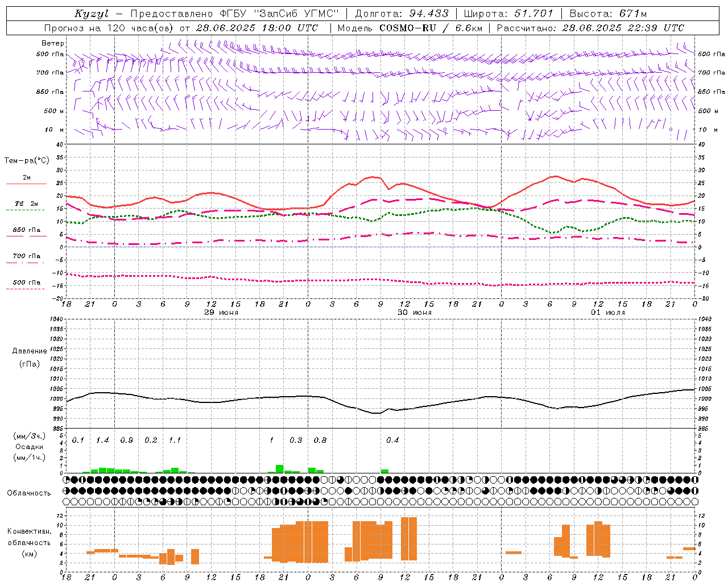728x582 pixels.
Task: Click the "Широта: 51.701" header field
Action: click(508, 14)
